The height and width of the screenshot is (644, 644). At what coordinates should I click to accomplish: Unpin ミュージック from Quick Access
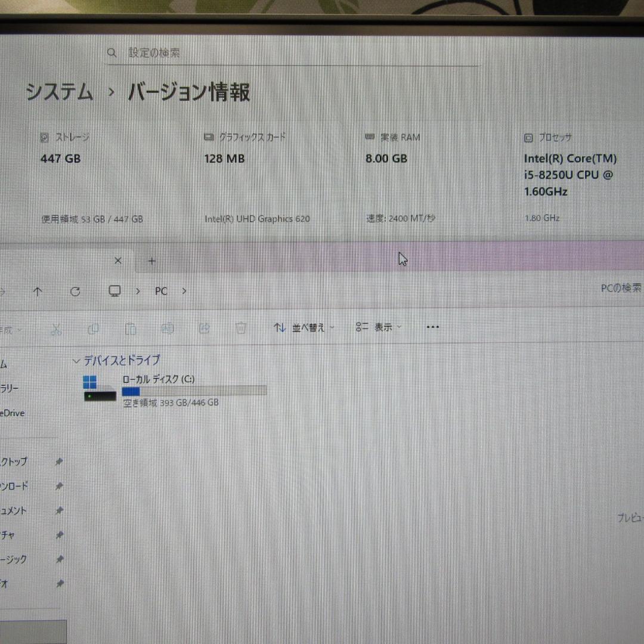(x=58, y=559)
